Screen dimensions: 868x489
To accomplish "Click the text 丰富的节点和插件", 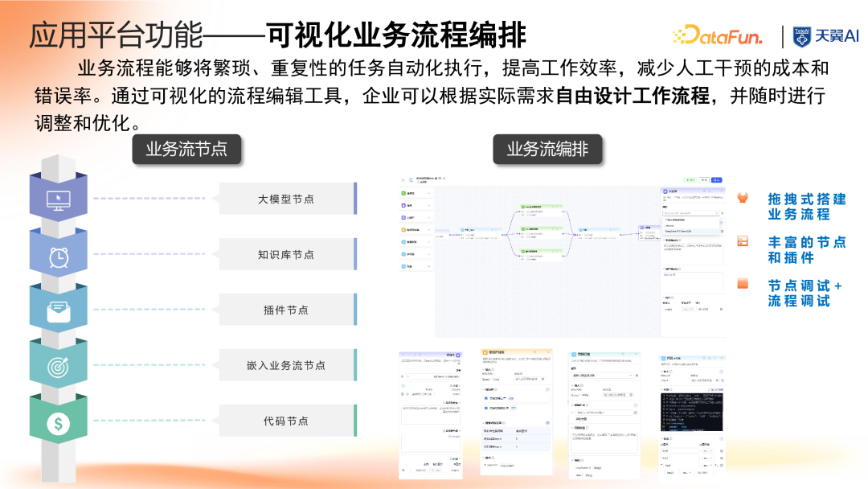I will pos(807,250).
